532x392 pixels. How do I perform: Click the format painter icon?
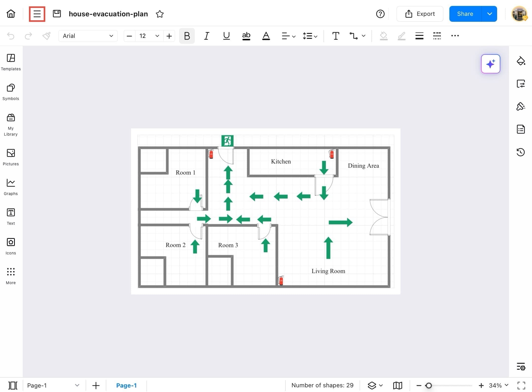click(x=46, y=36)
